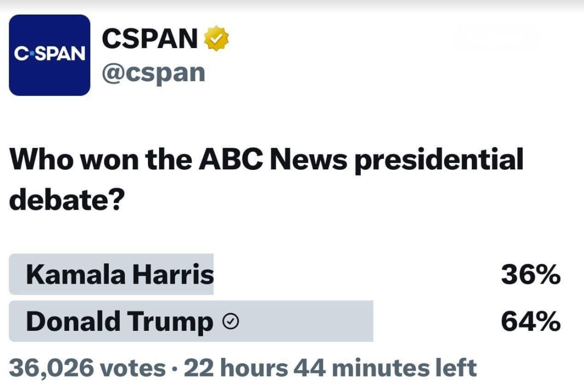Click the faded button right of the CSPAN name
584x392 pixels.
point(497,38)
